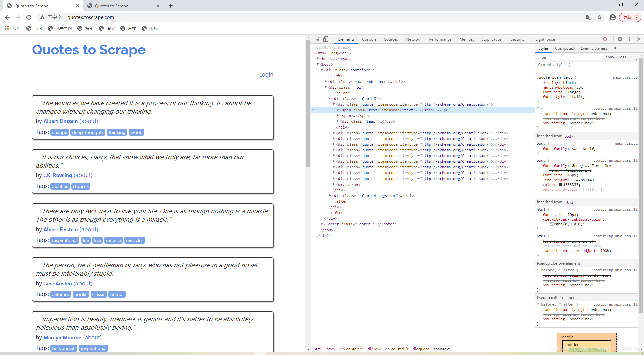This screenshot has height=355, width=644.
Task: Add a new style rule with plus icon
Action: pyautogui.click(x=633, y=57)
